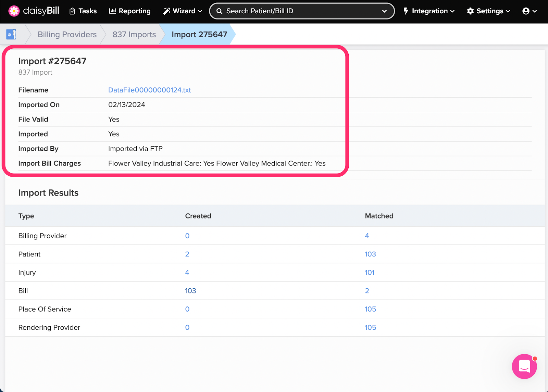
Task: Click the Matched column header
Action: tap(379, 216)
